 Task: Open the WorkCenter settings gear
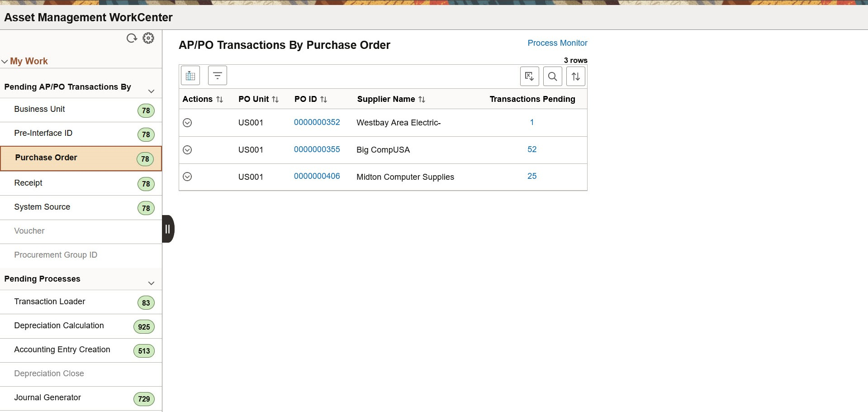148,38
